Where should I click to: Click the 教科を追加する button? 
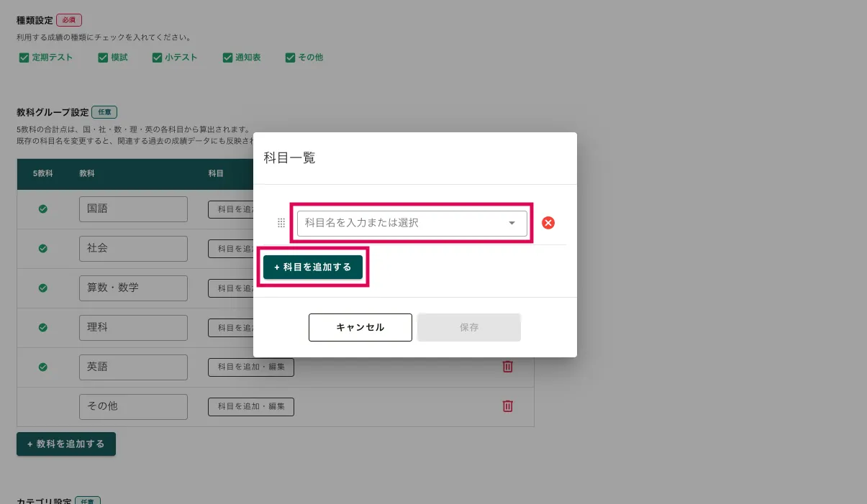click(66, 444)
